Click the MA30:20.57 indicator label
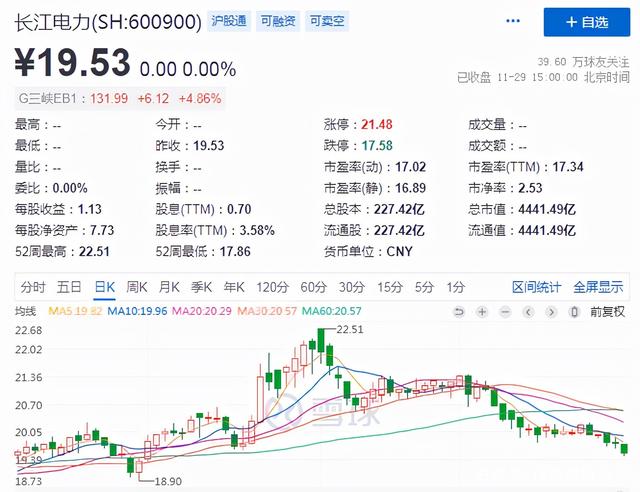The width and height of the screenshot is (640, 492). pyautogui.click(x=267, y=311)
